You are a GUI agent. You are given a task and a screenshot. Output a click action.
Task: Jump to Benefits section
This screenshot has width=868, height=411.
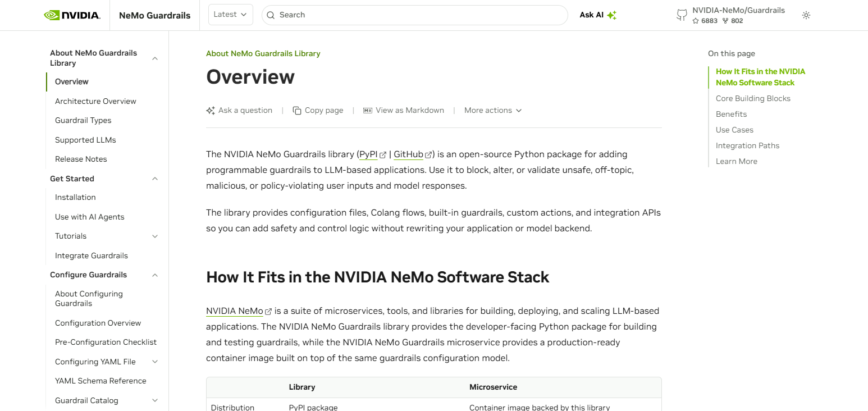point(731,115)
